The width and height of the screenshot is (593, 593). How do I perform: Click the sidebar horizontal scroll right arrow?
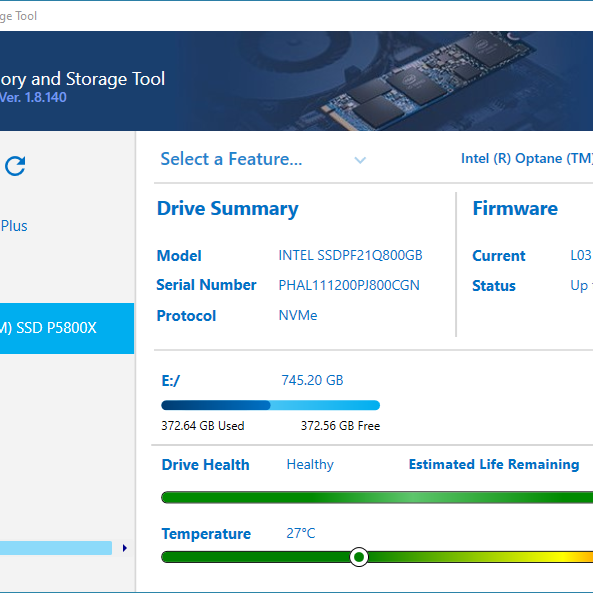(125, 548)
